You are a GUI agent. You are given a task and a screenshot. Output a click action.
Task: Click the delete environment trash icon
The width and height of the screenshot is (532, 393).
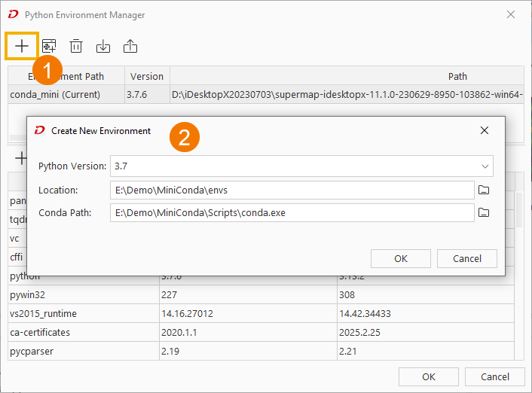[x=76, y=46]
